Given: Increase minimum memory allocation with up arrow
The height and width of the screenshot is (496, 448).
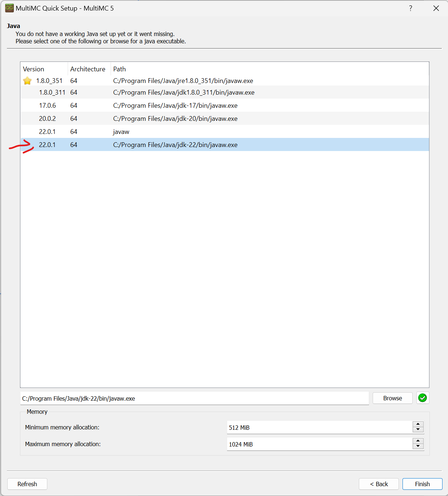Looking at the screenshot, I should coord(418,424).
